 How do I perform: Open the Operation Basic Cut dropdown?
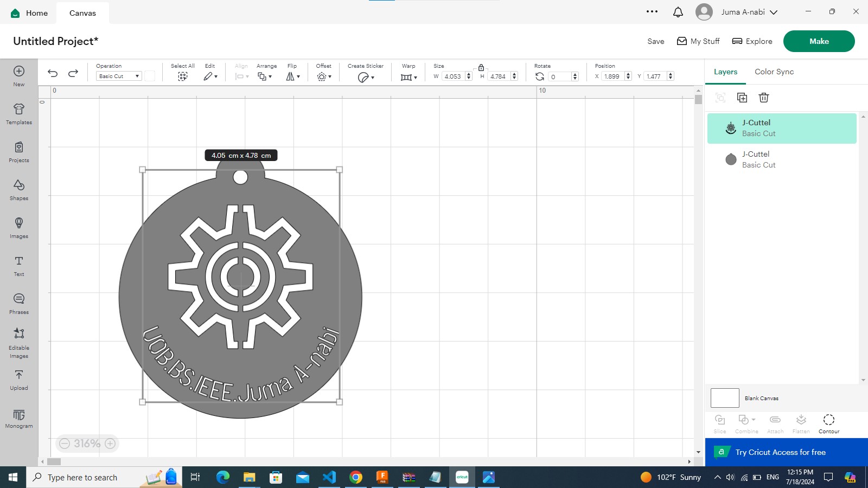tap(119, 76)
